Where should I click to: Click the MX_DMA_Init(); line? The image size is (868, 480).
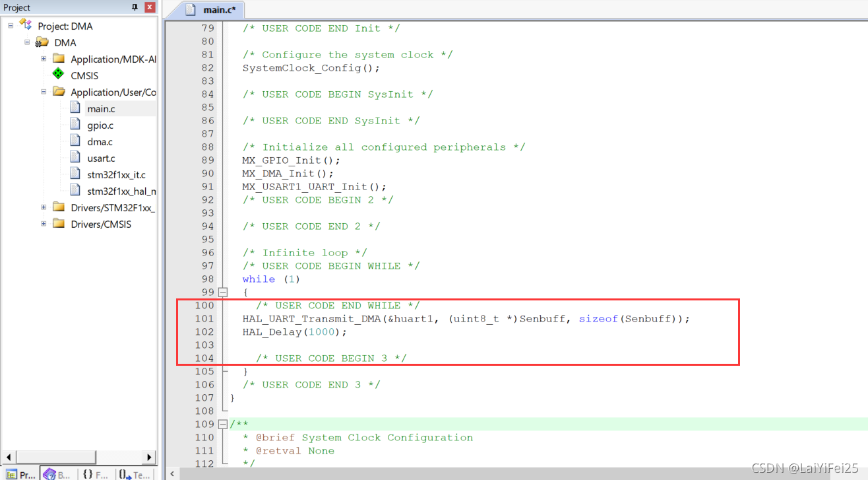(x=288, y=174)
